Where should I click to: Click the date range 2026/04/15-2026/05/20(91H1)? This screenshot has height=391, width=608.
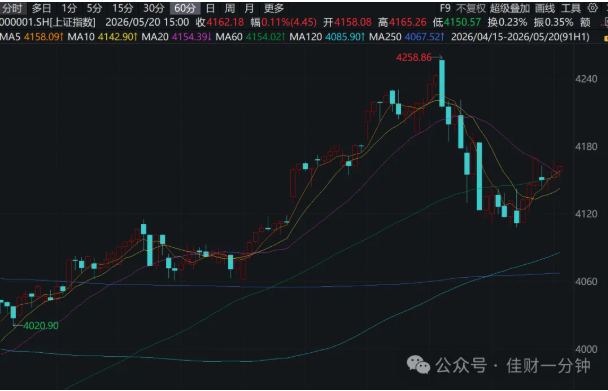coord(520,37)
